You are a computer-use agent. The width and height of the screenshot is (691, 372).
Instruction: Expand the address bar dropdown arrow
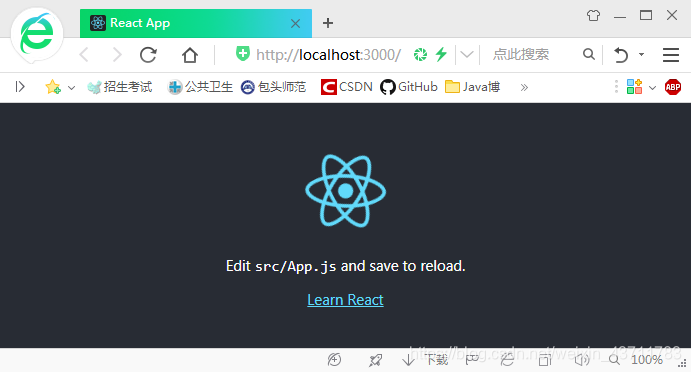[467, 55]
